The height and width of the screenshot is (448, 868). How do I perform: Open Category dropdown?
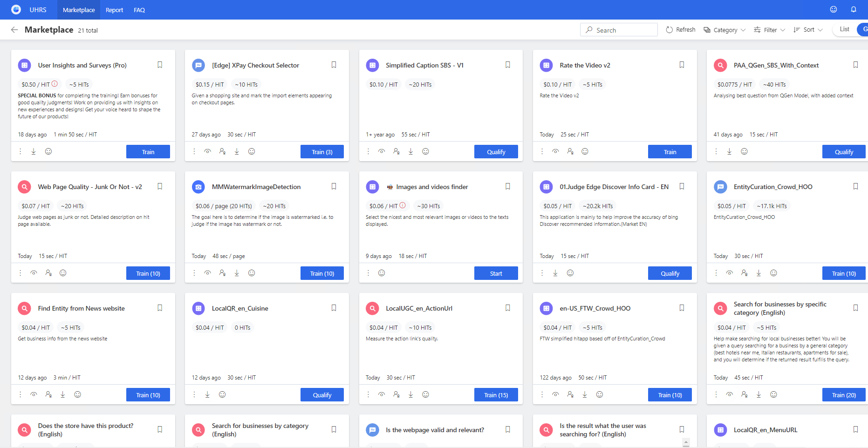click(x=724, y=30)
